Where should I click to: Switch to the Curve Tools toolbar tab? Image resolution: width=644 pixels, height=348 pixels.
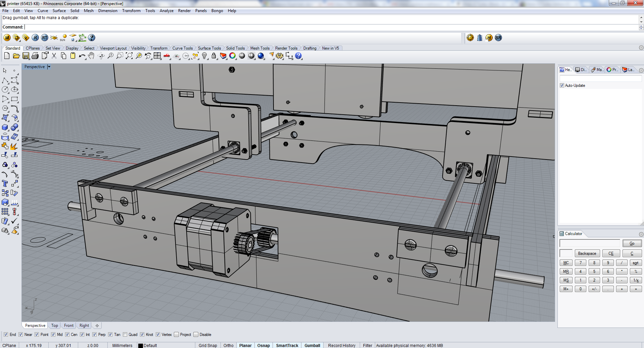[183, 48]
